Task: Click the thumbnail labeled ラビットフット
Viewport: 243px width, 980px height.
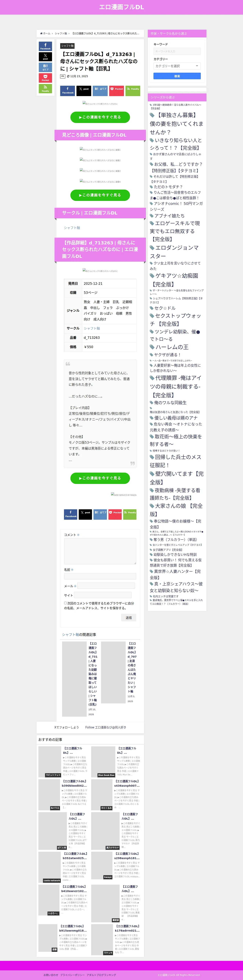Action: click(x=50, y=762)
